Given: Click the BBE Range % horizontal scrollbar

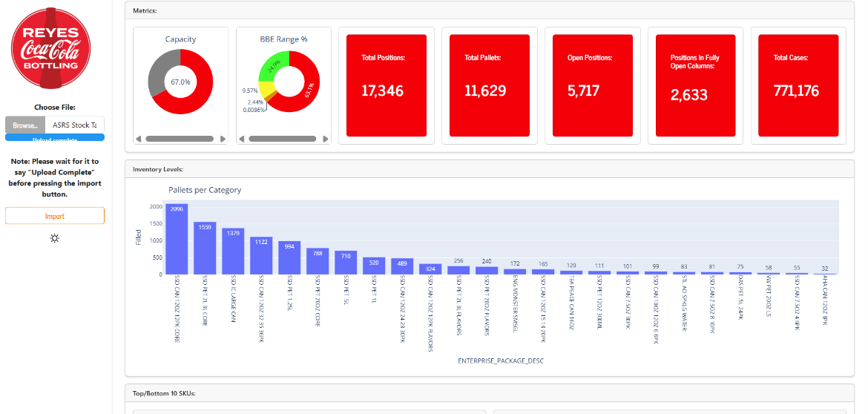Looking at the screenshot, I should 282,139.
